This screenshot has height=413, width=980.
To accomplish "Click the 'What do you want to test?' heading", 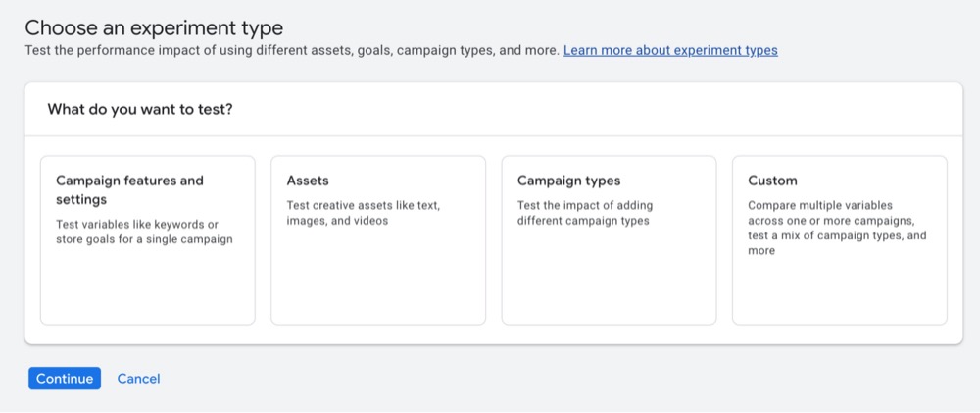I will [140, 109].
